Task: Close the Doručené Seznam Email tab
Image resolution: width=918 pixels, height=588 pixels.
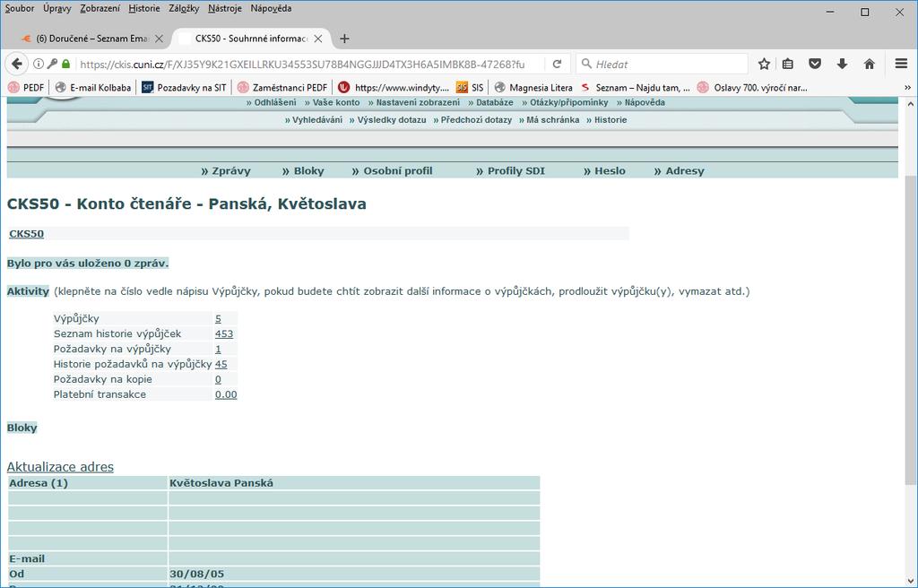Action: (x=159, y=39)
